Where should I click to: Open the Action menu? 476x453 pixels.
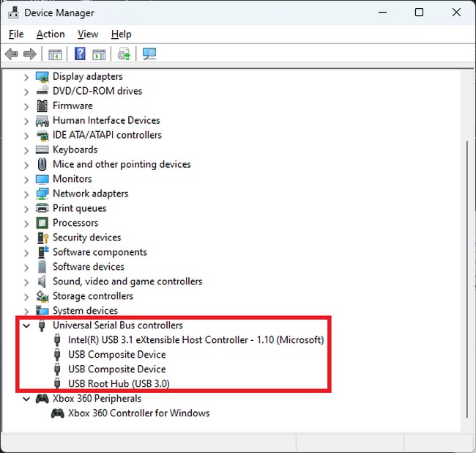coord(51,34)
